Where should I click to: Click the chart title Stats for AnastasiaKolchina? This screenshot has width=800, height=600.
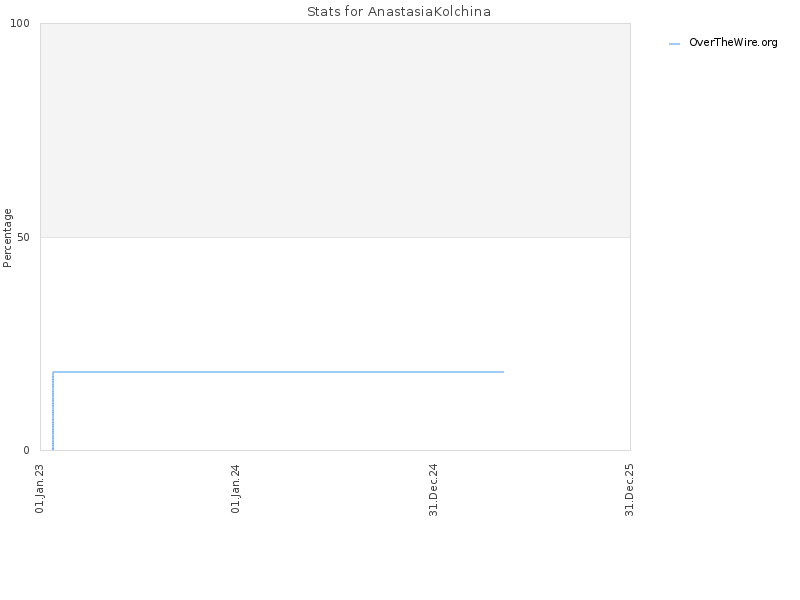click(x=399, y=11)
